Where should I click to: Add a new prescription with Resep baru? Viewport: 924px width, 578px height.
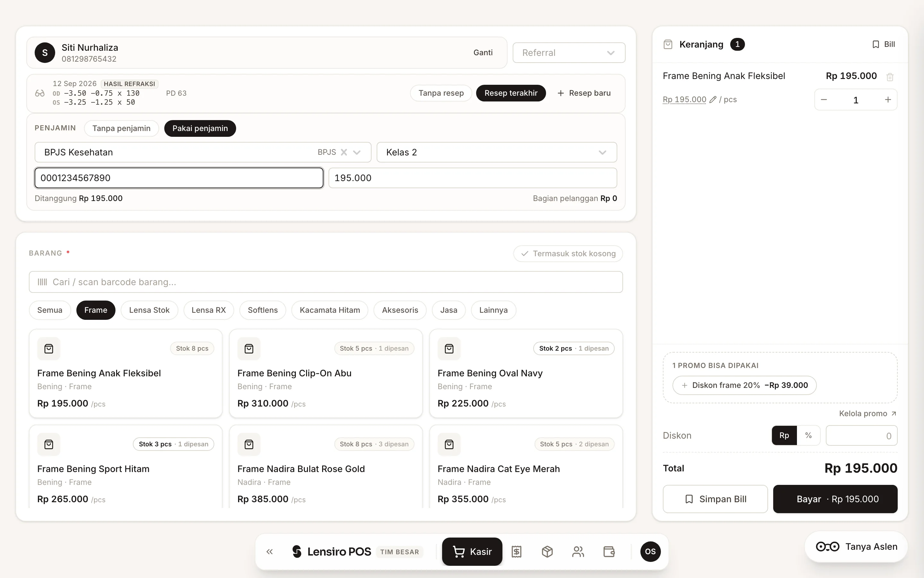(x=584, y=93)
